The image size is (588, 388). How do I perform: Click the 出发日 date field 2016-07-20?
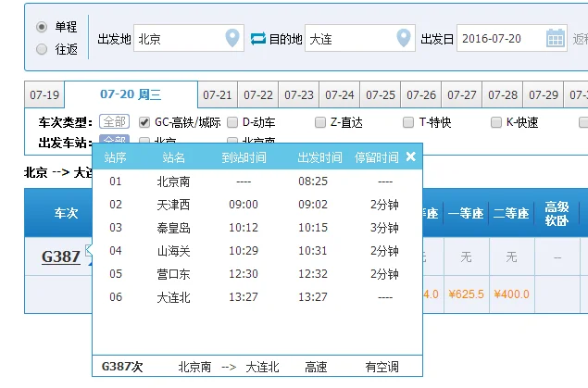click(x=511, y=38)
